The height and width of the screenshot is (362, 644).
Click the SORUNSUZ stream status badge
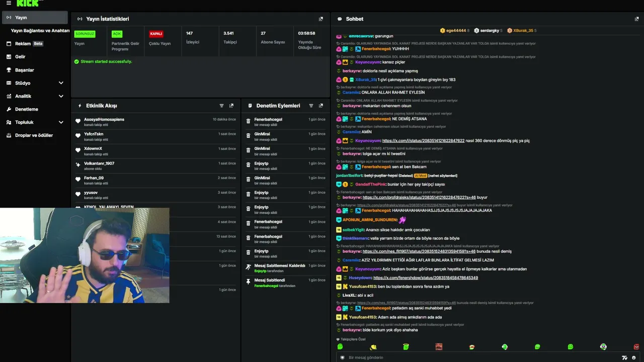tap(85, 34)
